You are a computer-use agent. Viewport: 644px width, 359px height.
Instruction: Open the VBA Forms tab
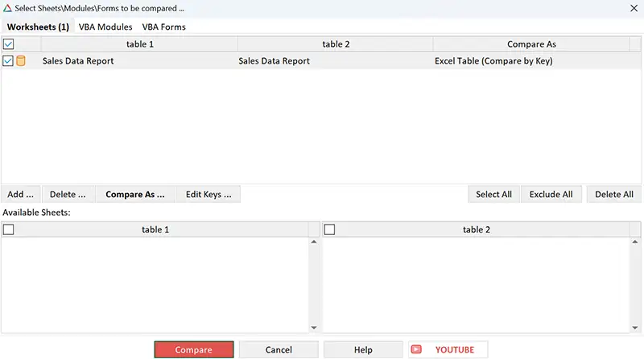164,27
